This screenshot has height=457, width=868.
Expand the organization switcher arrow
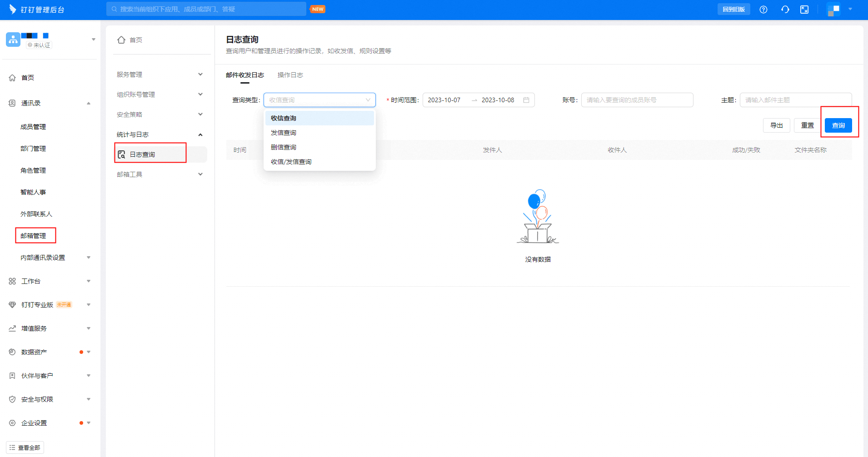pos(94,40)
